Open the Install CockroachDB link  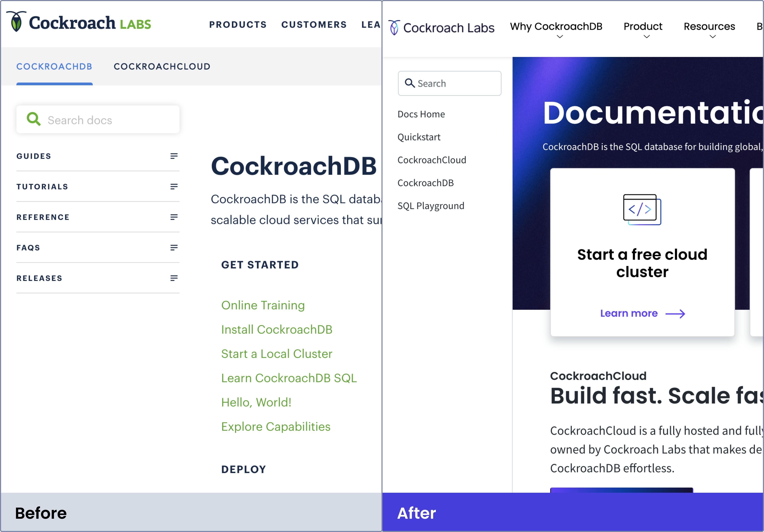276,330
